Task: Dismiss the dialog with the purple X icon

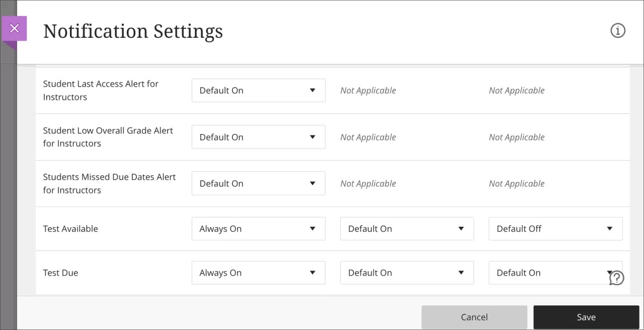Action: point(15,28)
